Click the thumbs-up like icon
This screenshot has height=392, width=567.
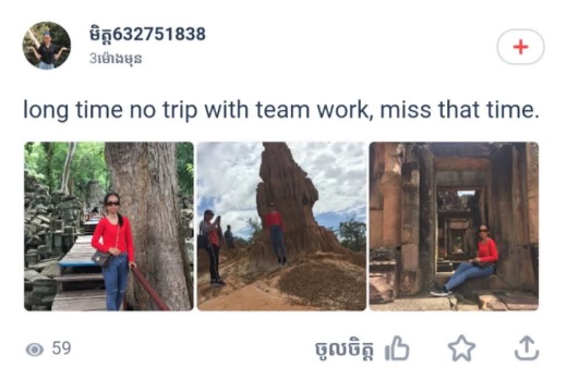pos(397,348)
